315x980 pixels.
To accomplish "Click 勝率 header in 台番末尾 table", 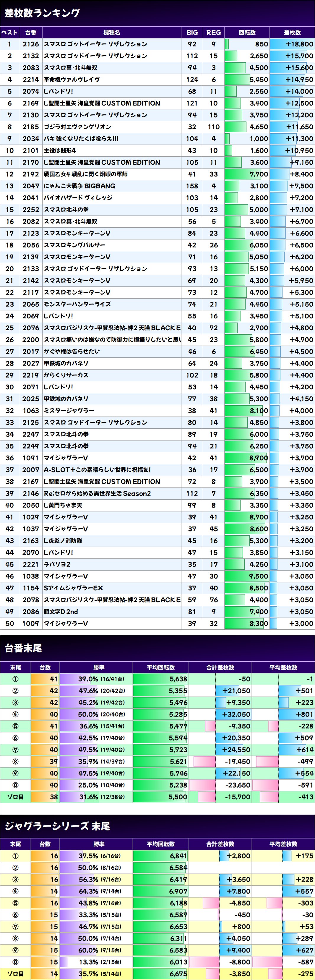I will tap(99, 667).
